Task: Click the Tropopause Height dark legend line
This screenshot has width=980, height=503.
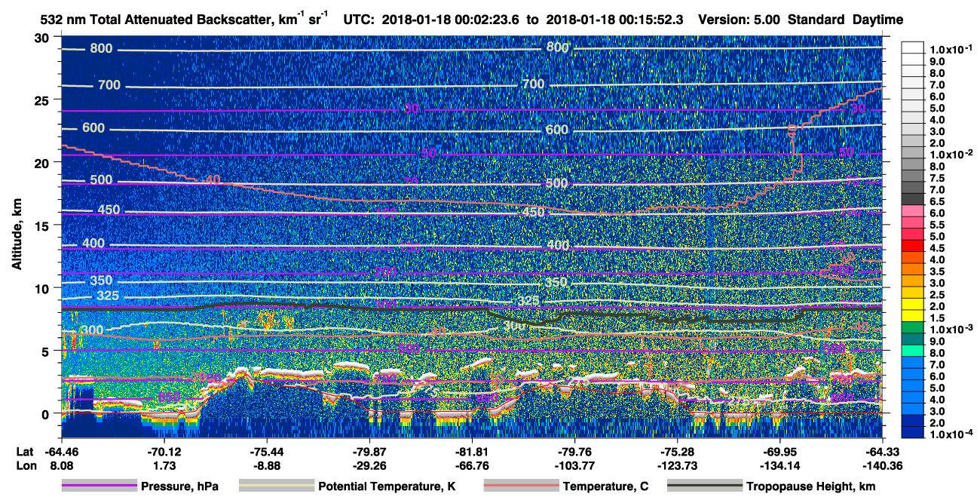Action: point(705,486)
